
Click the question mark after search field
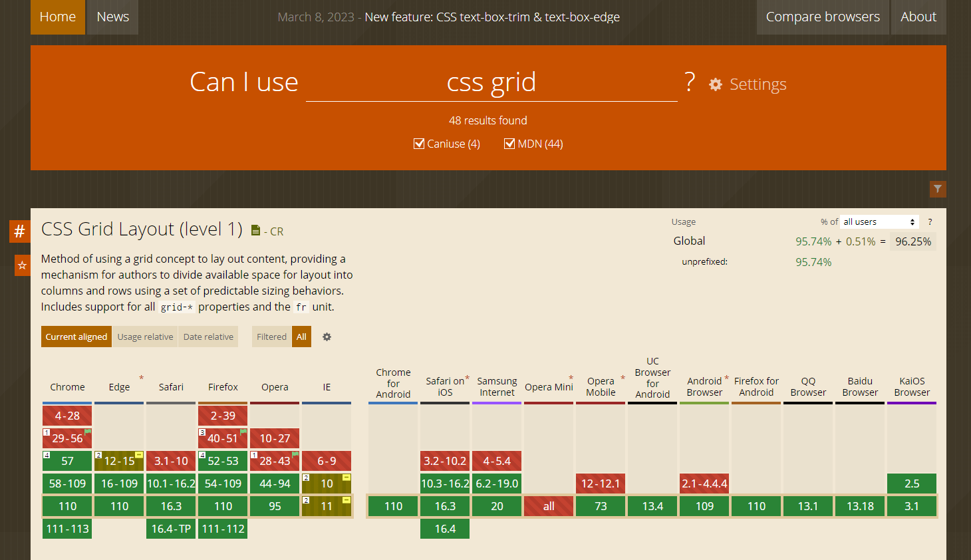point(690,82)
